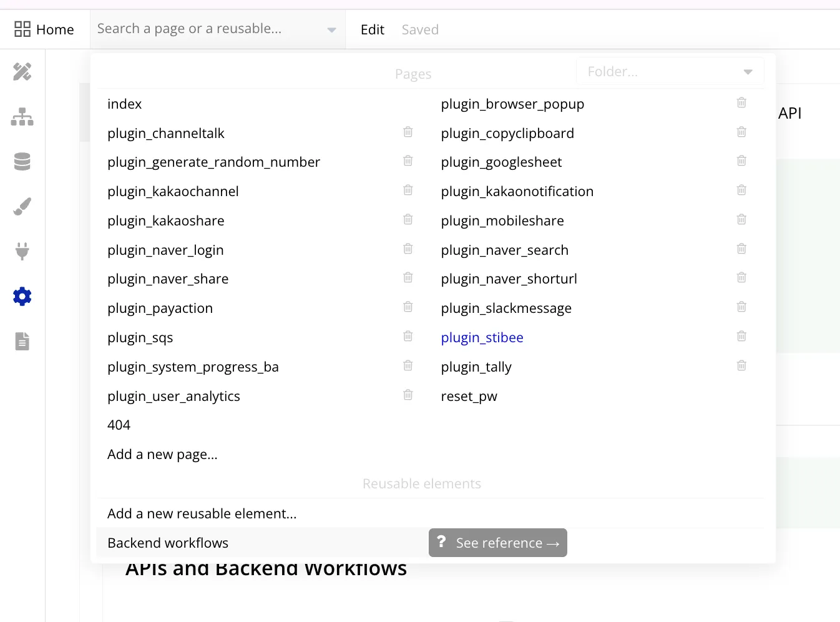840x622 pixels.
Task: Select the index page from list
Action: click(x=125, y=104)
